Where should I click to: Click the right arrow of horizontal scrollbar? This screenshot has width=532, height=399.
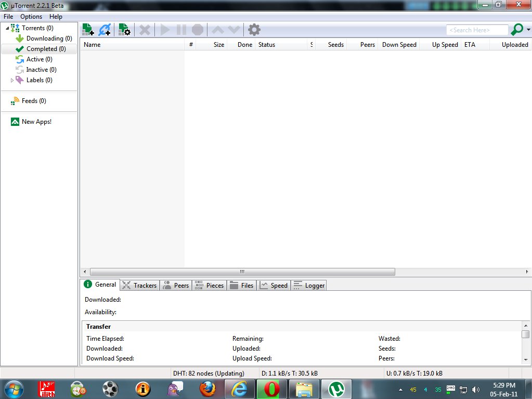(x=527, y=272)
